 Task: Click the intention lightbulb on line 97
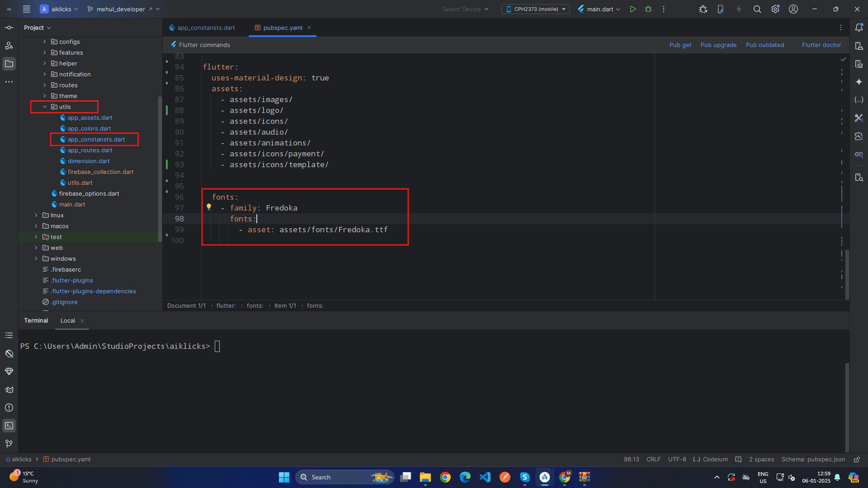209,207
